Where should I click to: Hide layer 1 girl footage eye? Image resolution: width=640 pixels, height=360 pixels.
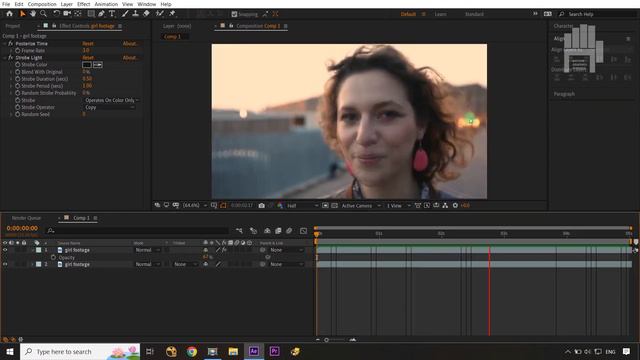point(5,250)
